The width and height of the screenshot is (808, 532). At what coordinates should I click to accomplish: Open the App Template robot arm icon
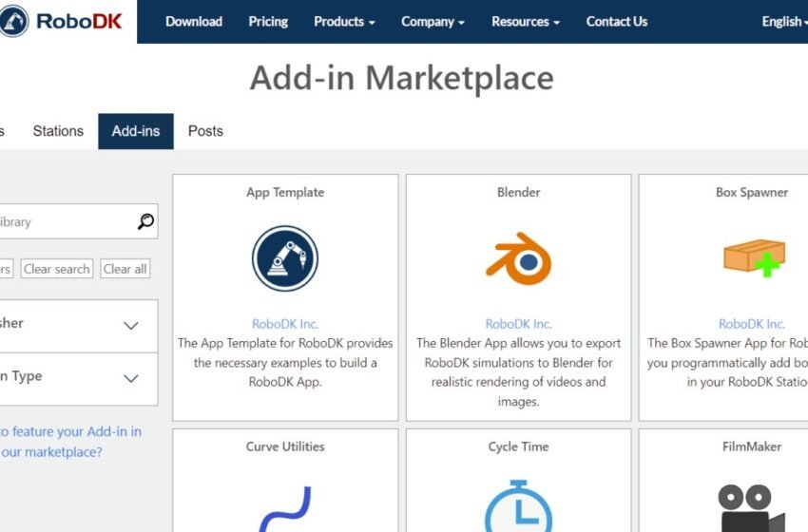tap(285, 258)
